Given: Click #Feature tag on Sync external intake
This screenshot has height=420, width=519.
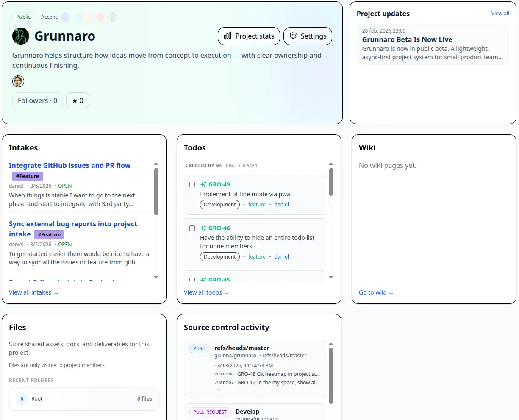Looking at the screenshot, I should [x=49, y=235].
